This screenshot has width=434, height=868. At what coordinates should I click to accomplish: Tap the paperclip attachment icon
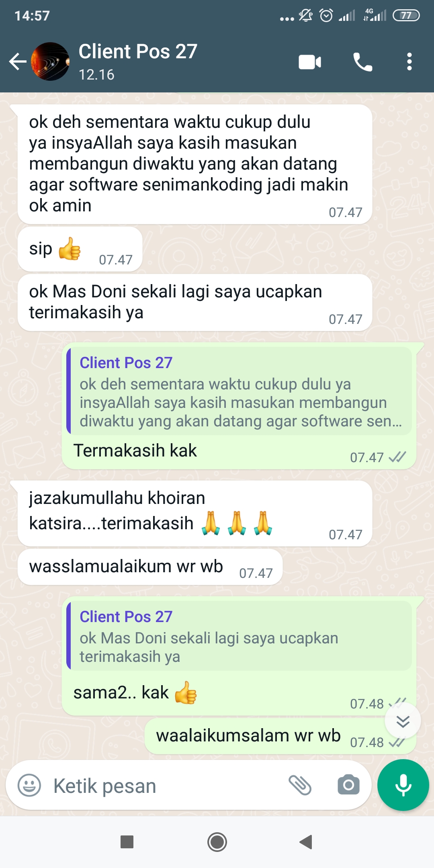[300, 785]
